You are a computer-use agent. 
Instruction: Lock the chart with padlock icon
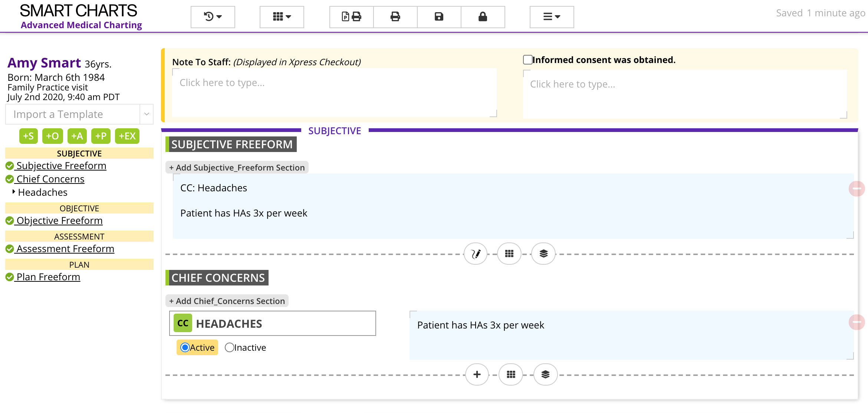483,17
